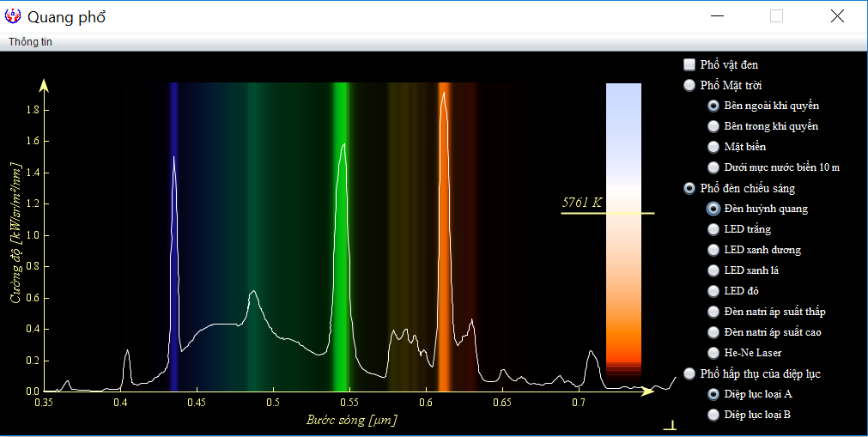The width and height of the screenshot is (868, 437).
Task: Select Phổ hấp thụ của diệp lục
Action: coord(689,373)
